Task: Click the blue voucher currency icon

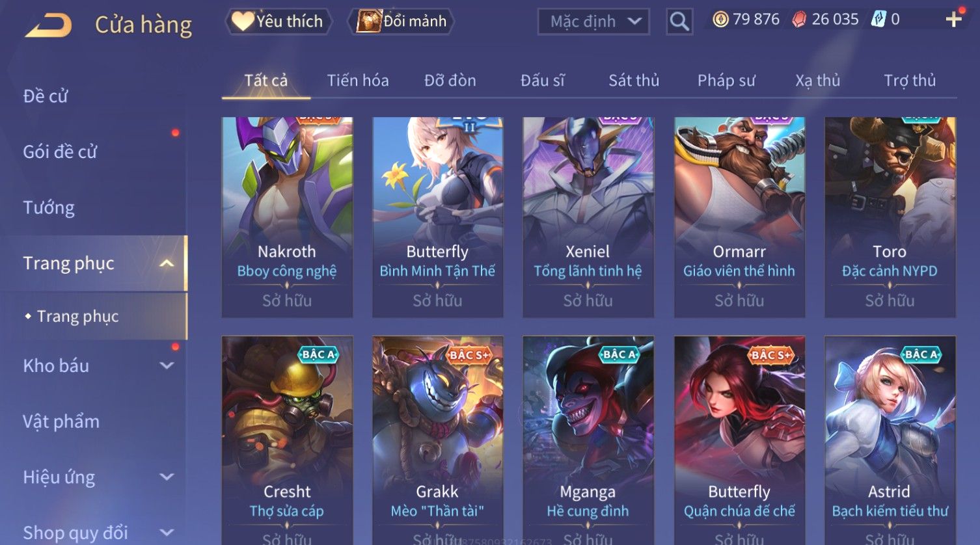Action: pos(879,20)
